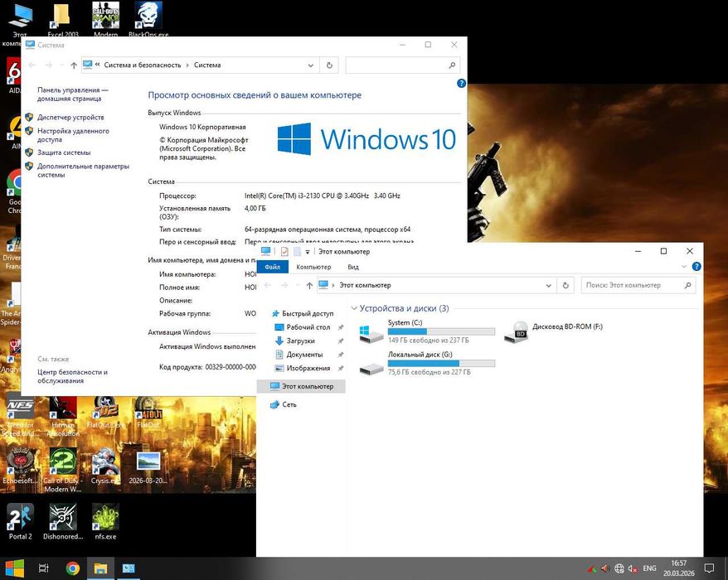The height and width of the screenshot is (580, 728).
Task: Open the Вид ribbon tab
Action: [x=353, y=267]
